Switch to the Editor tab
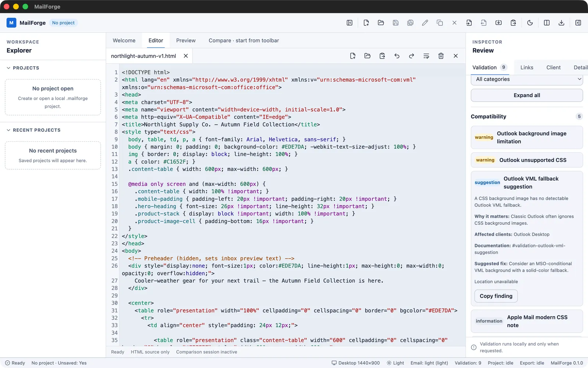This screenshot has width=588, height=368. point(156,40)
